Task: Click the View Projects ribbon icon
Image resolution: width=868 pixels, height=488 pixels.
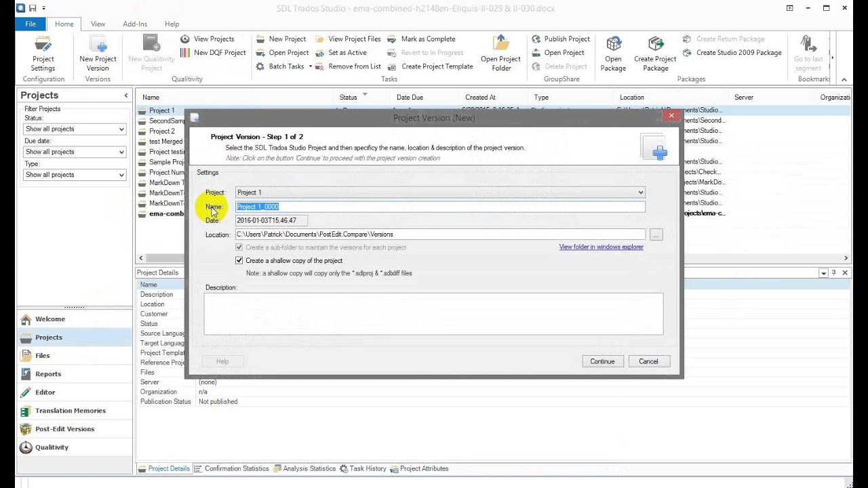Action: pos(208,39)
